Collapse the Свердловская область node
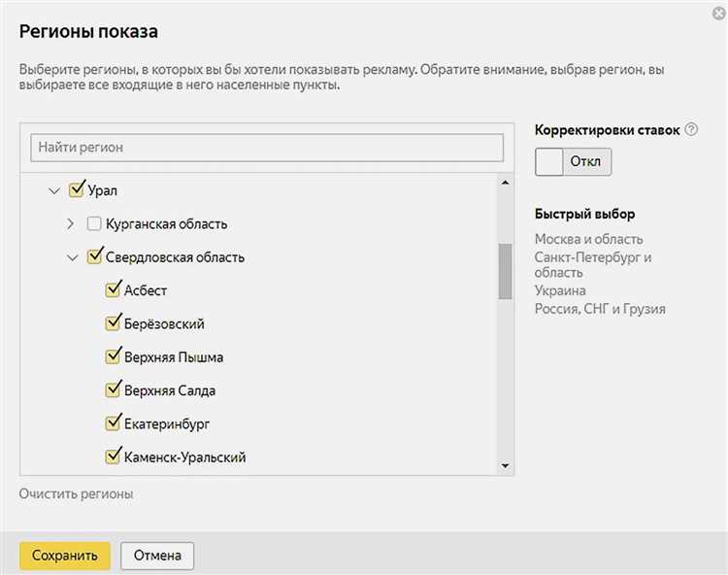 [x=72, y=258]
